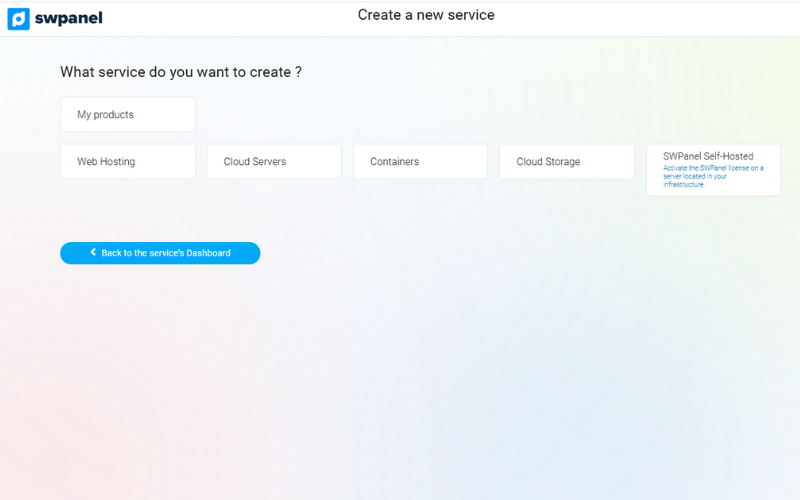
Task: Click the "Create a new service" title
Action: click(426, 15)
